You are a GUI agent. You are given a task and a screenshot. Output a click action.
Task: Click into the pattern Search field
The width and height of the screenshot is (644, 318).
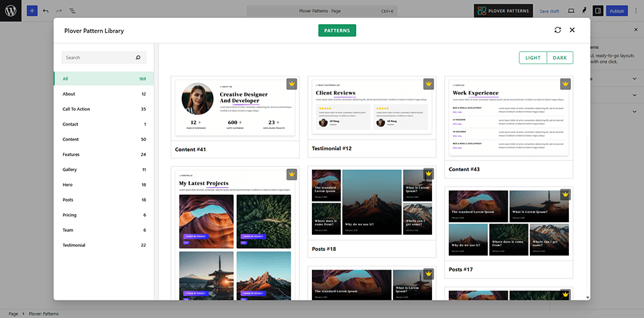(97, 58)
